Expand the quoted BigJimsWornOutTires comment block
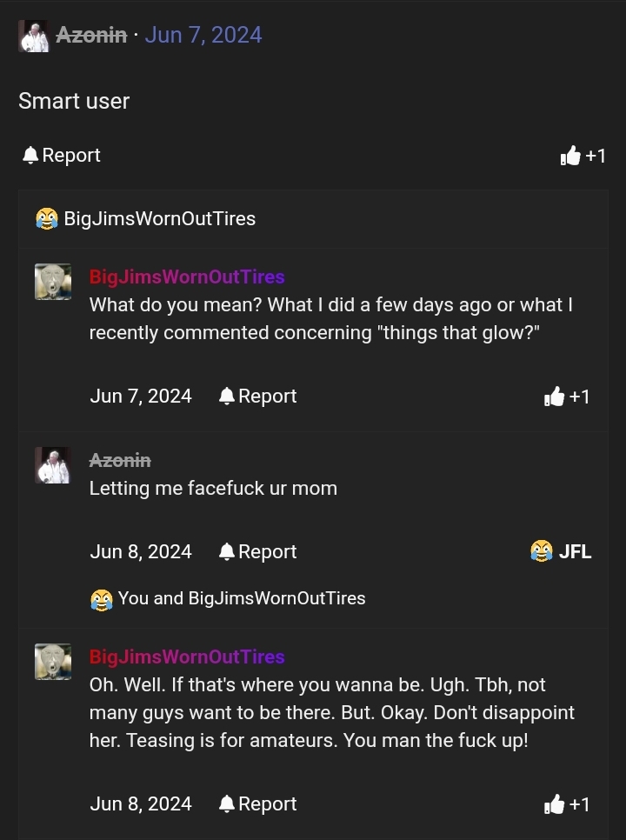The image size is (626, 840). tap(160, 218)
